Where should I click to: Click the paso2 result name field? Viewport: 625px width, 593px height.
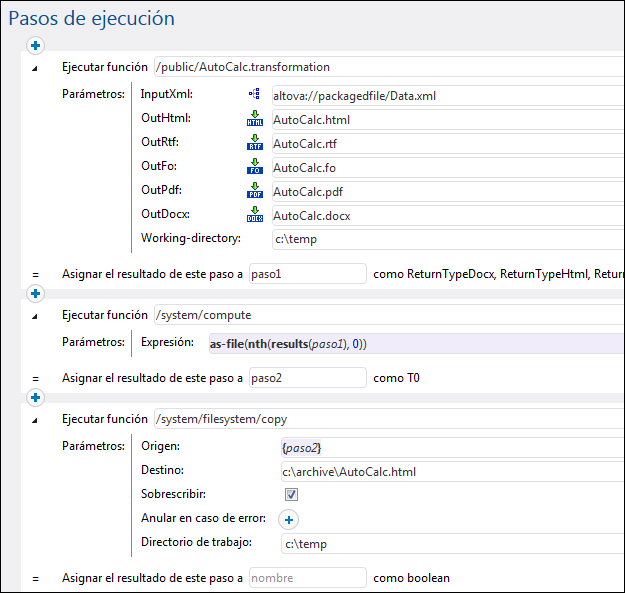[x=307, y=377]
